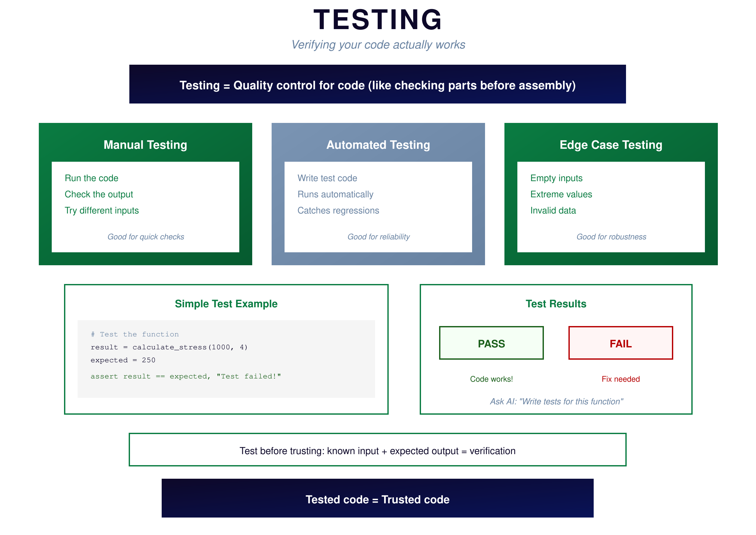This screenshot has height=535, width=756.
Task: Click 'Invalid data' list item
Action: pos(553,211)
